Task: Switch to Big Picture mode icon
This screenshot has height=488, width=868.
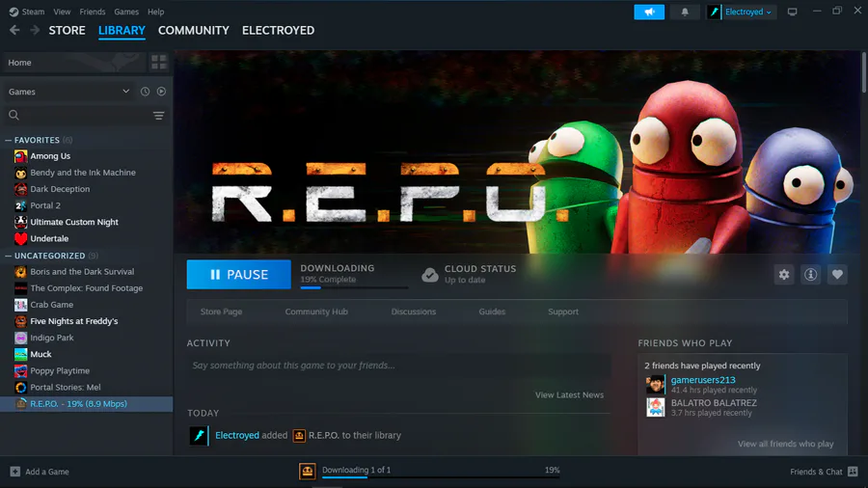Action: click(792, 12)
